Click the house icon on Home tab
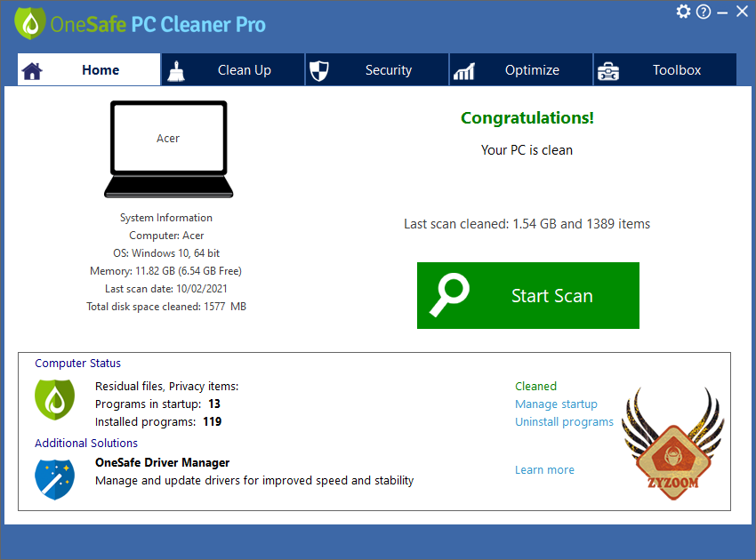This screenshot has width=756, height=560. 32,71
